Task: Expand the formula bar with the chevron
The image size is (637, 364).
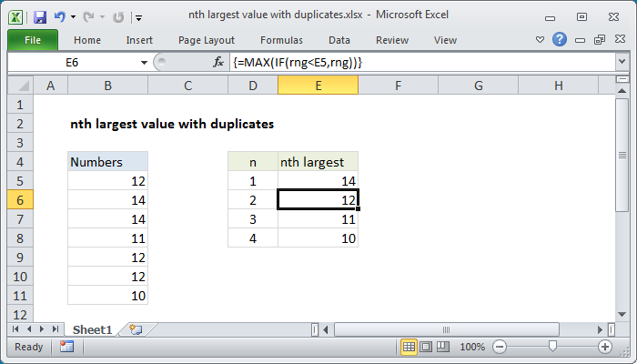Action: coord(622,62)
